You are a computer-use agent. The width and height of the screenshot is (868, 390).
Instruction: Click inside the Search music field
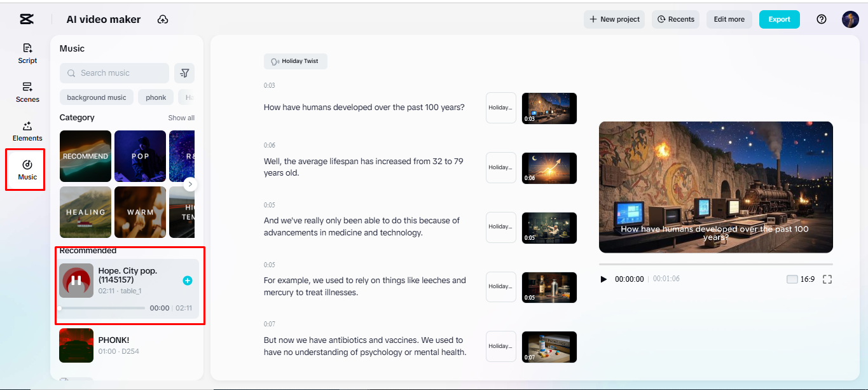click(x=114, y=73)
